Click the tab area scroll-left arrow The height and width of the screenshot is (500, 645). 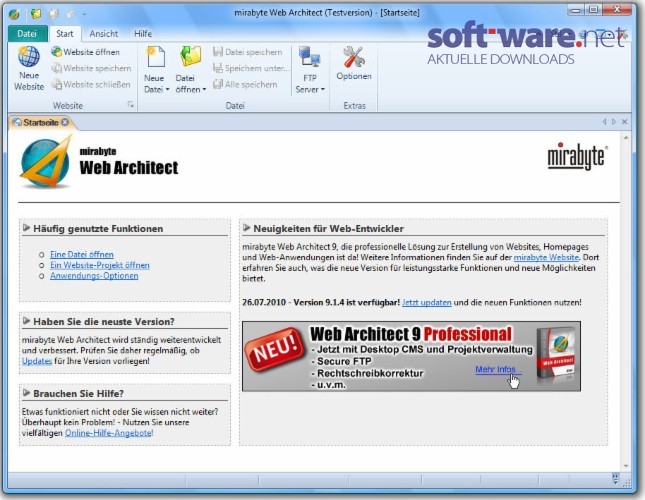604,122
